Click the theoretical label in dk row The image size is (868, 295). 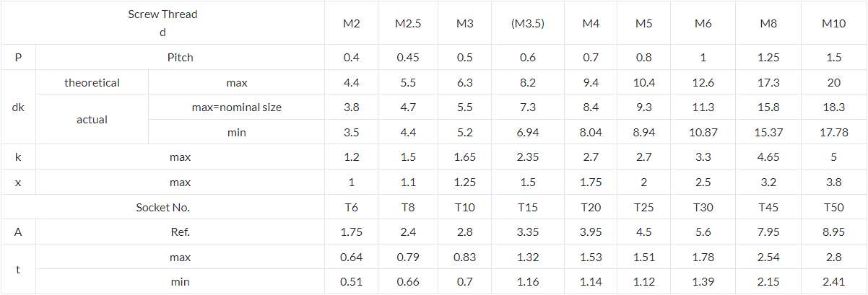pyautogui.click(x=92, y=83)
